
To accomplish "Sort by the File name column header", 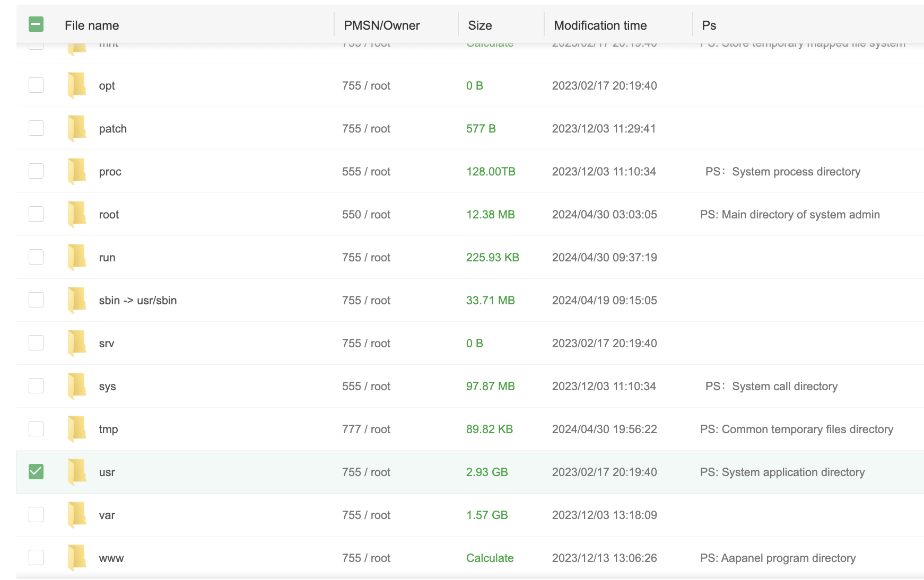I will coord(92,25).
